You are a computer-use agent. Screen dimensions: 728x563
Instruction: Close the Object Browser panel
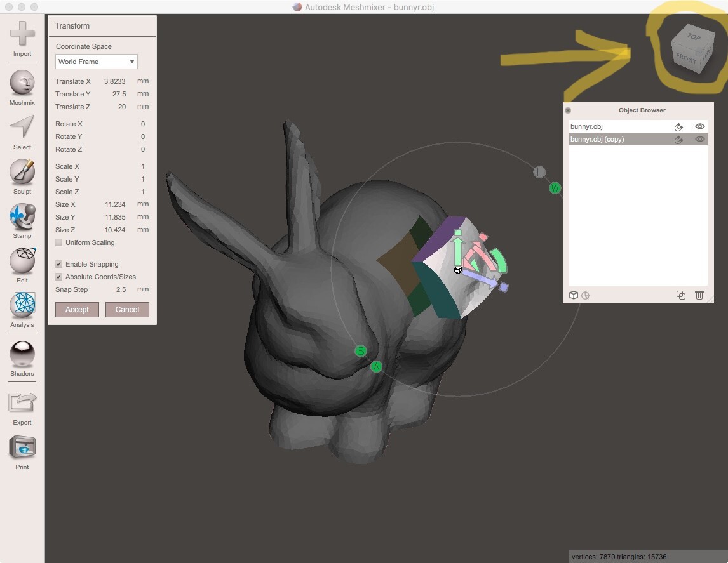(x=568, y=110)
